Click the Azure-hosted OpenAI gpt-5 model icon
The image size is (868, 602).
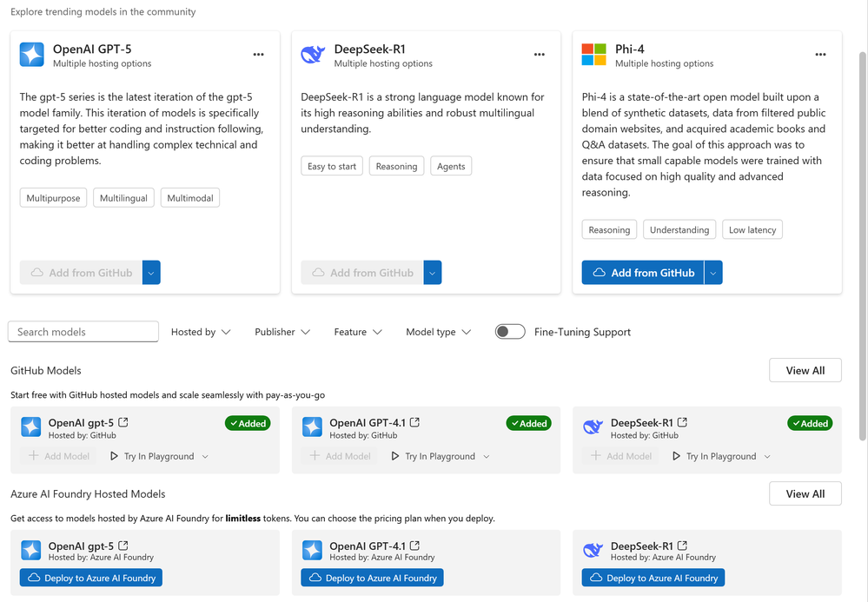coord(31,551)
